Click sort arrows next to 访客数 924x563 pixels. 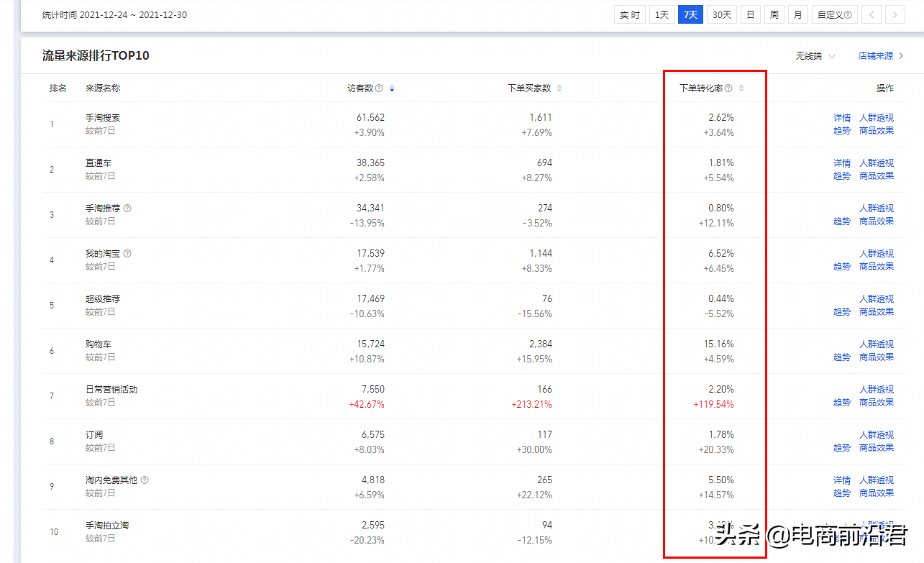click(x=392, y=88)
